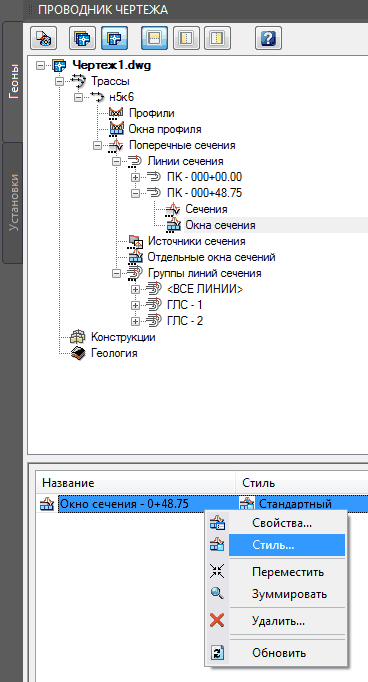Collapse the Чертеж1.dwg root node
The image size is (368, 682).
click(x=40, y=66)
